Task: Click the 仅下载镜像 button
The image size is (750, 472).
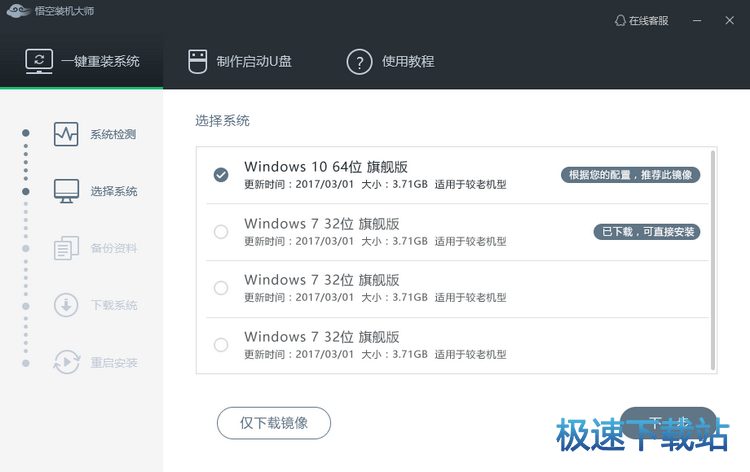Action: [x=274, y=423]
